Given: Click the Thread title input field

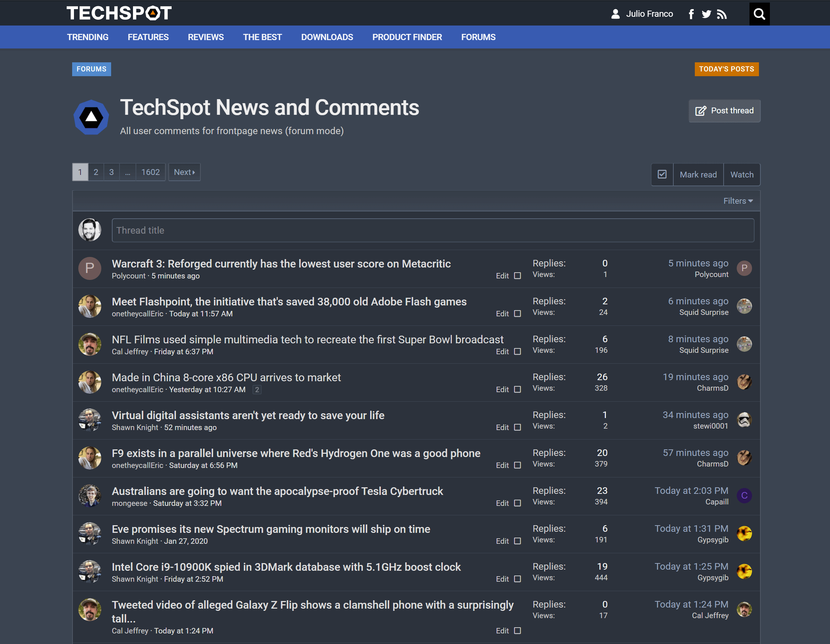Looking at the screenshot, I should click(433, 230).
